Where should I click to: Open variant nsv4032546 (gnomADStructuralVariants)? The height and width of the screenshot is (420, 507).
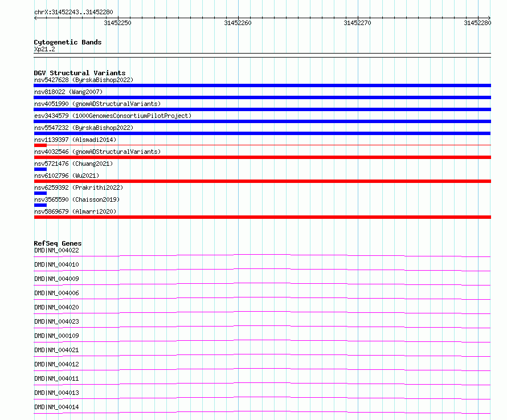tap(97, 152)
